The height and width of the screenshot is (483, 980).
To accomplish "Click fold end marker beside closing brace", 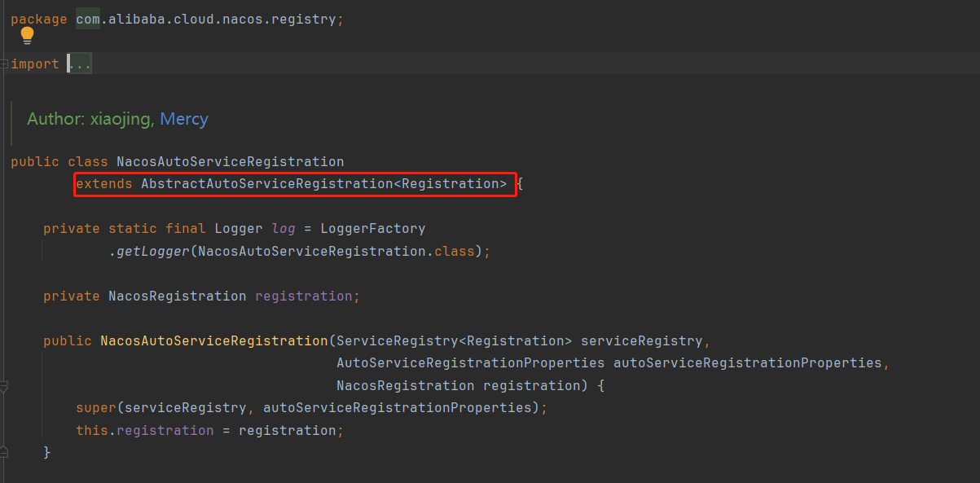I will click(4, 451).
